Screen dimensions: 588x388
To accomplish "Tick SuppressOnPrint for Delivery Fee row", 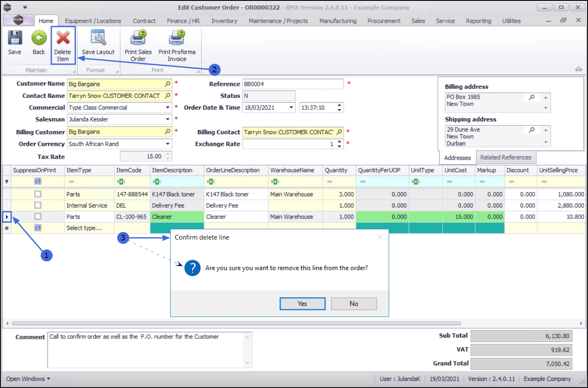I will click(38, 205).
